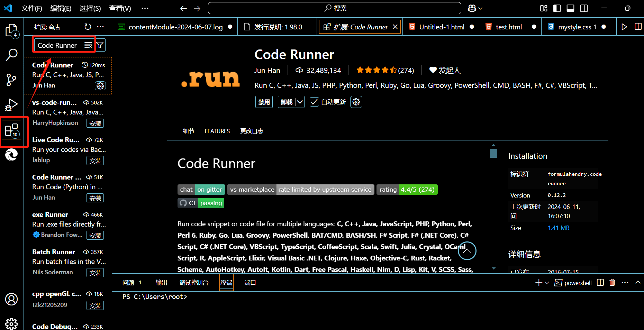Install the vs-code-runner extension
The image size is (644, 330).
click(95, 123)
